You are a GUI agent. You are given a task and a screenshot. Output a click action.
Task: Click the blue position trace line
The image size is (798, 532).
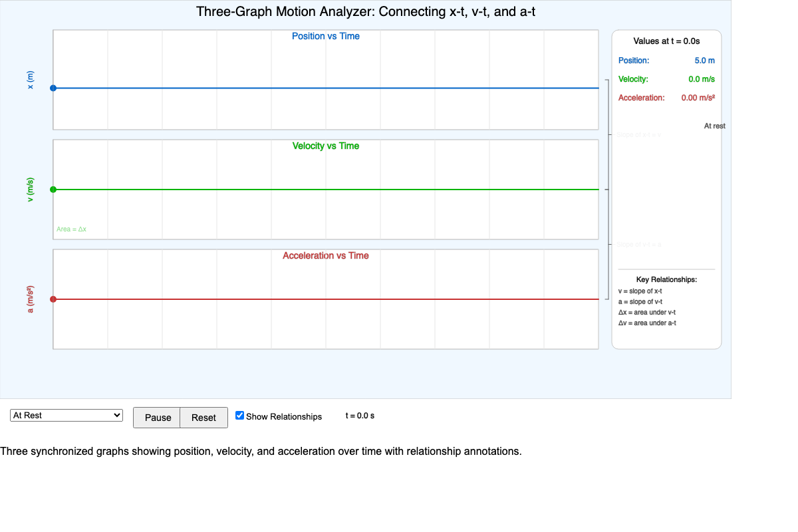pos(326,87)
